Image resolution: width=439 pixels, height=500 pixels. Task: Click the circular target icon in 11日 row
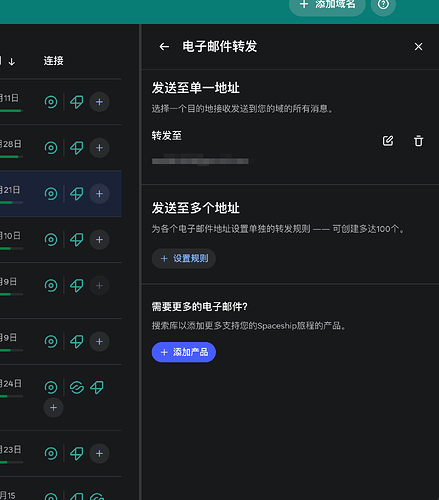[x=51, y=102]
